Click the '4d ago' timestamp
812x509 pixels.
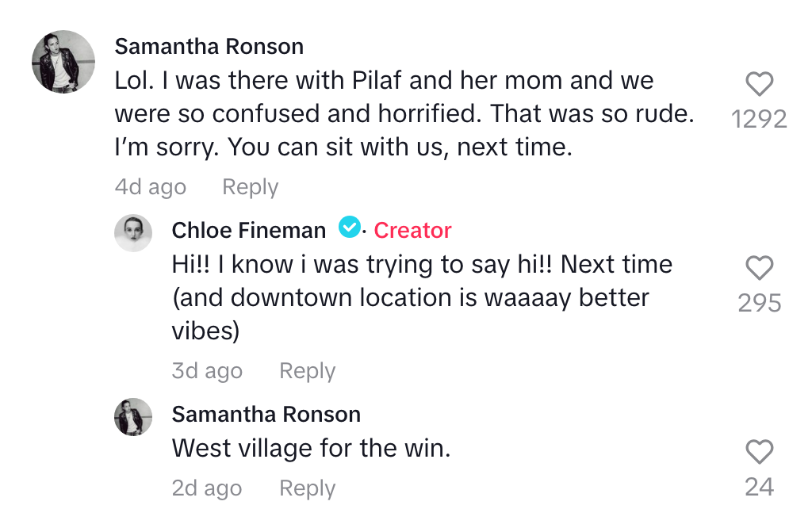pos(151,186)
